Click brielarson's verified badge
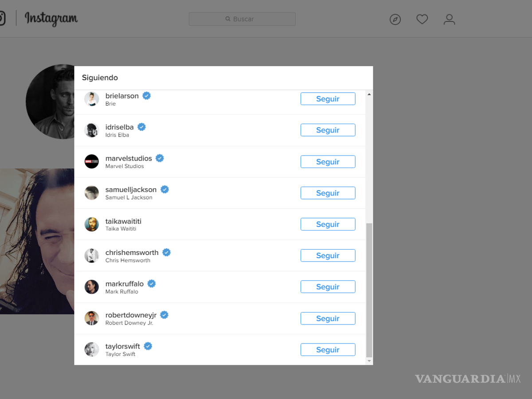Screen dimensions: 532x399 146,95
